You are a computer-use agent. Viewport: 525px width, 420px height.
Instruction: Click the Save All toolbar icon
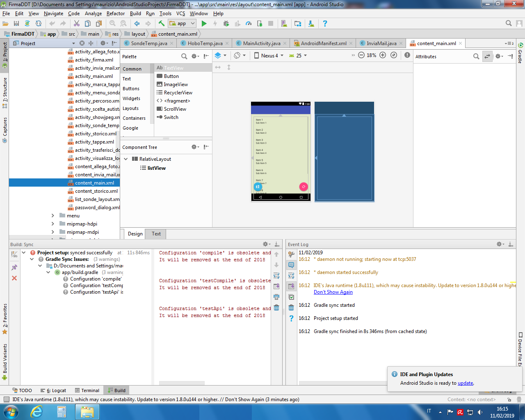pyautogui.click(x=16, y=23)
